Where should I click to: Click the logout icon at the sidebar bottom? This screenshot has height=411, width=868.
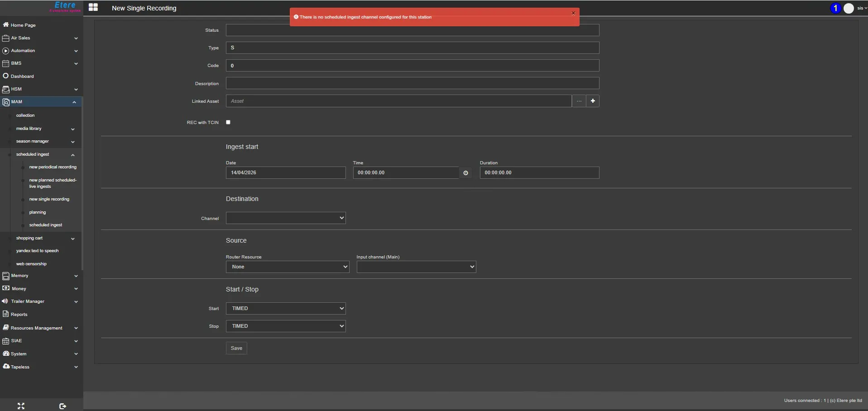[x=62, y=406]
